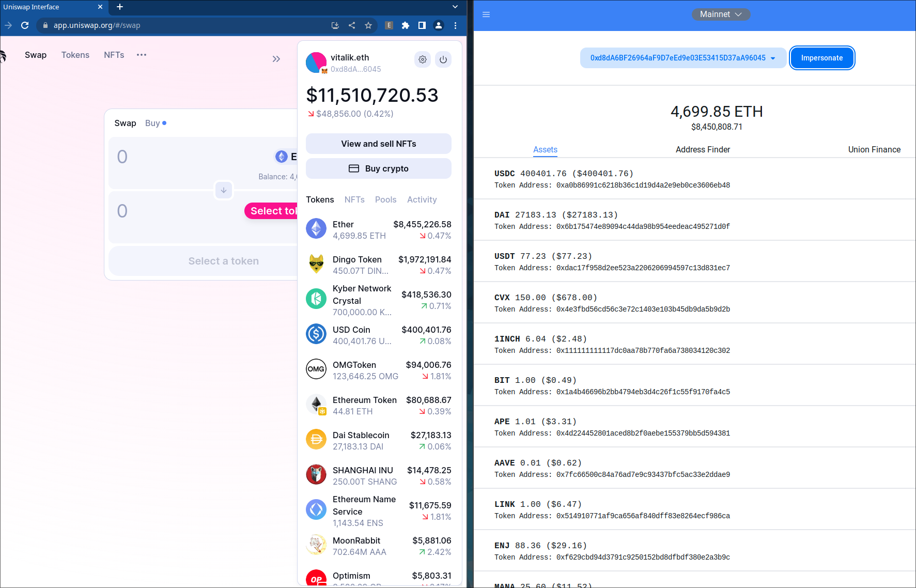Click Ethereum Token row

pyautogui.click(x=379, y=405)
